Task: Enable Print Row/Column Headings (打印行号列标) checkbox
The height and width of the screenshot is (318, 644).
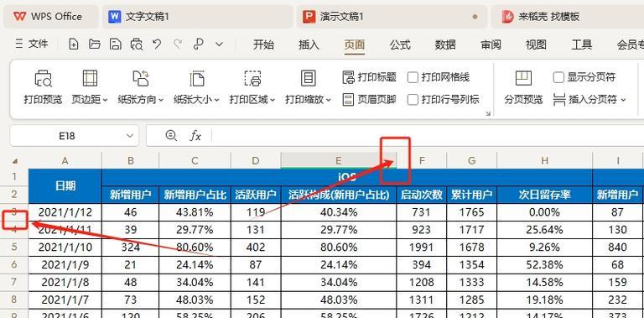Action: pyautogui.click(x=413, y=99)
